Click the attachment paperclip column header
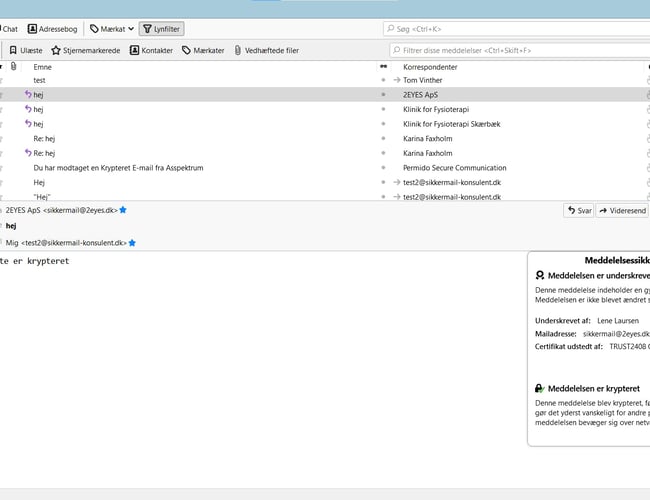The image size is (650, 500). coord(13,66)
